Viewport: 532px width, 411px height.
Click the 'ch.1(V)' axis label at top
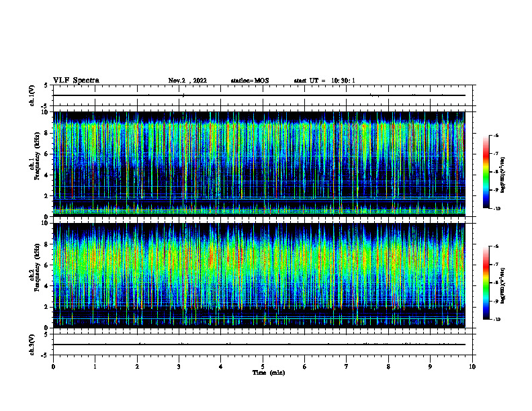coord(32,95)
